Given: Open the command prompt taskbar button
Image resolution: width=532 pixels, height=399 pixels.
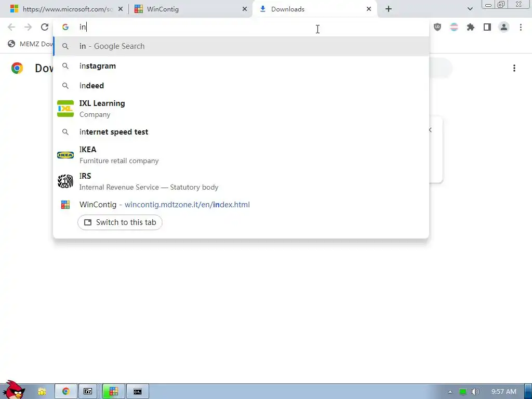Looking at the screenshot, I should pos(138,392).
